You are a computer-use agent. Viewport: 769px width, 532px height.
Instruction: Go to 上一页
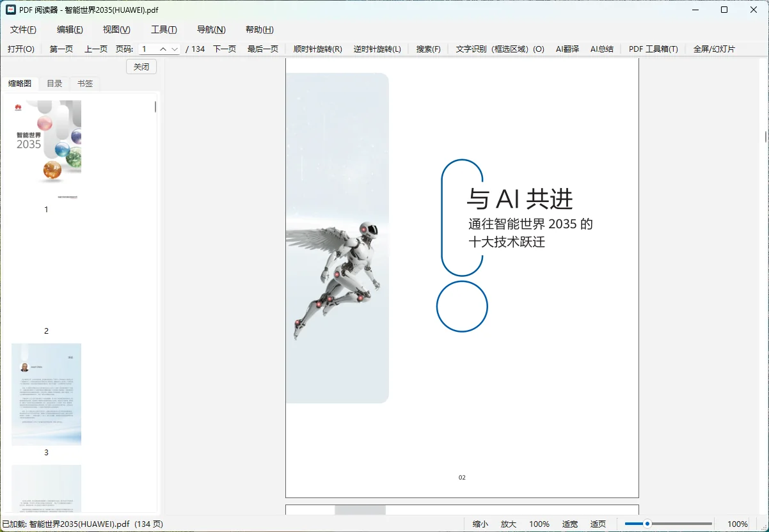(96, 49)
